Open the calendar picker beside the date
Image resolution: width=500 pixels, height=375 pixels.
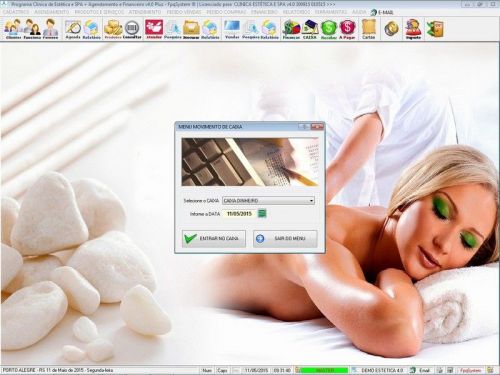tap(262, 213)
